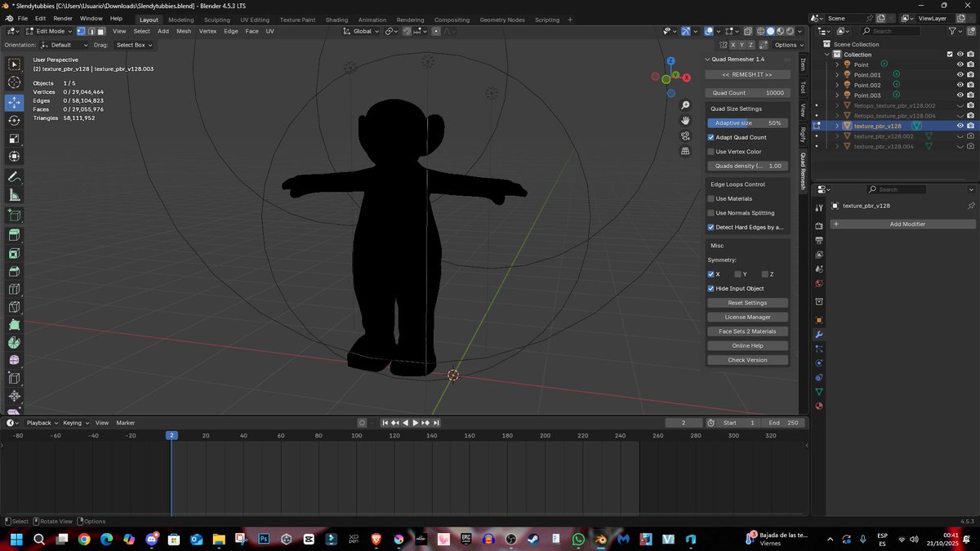Open the Material properties tab icon
The image size is (980, 551).
[x=819, y=406]
